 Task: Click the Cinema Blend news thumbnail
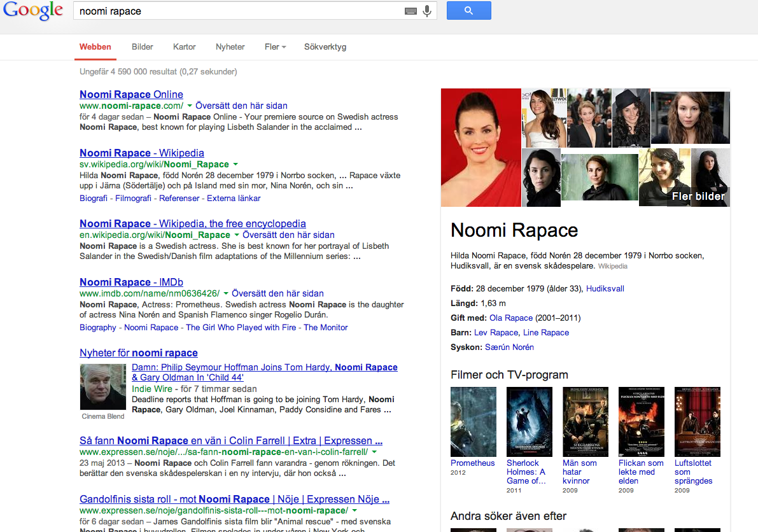[103, 387]
